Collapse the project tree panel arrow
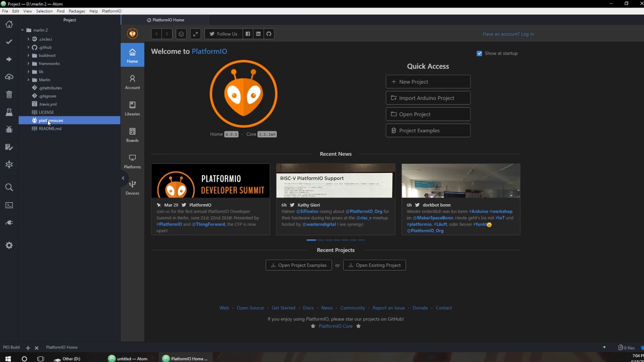This screenshot has height=362, width=644. coord(123,178)
